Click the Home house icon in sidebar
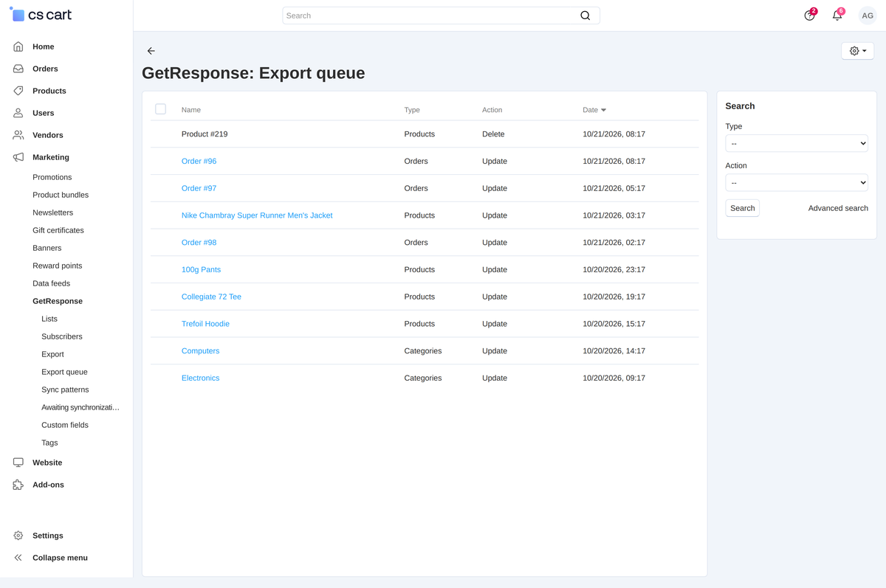Viewport: 886px width, 588px height. click(x=18, y=46)
